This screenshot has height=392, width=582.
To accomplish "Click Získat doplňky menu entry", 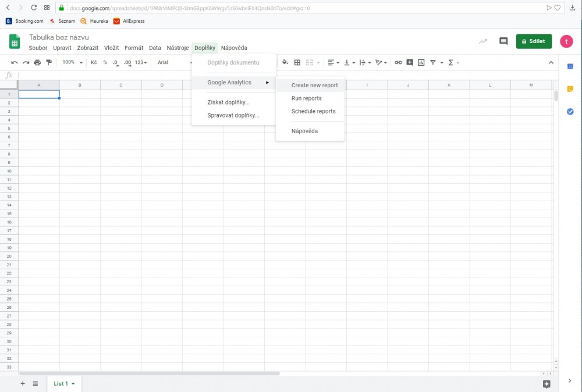I will pos(228,102).
